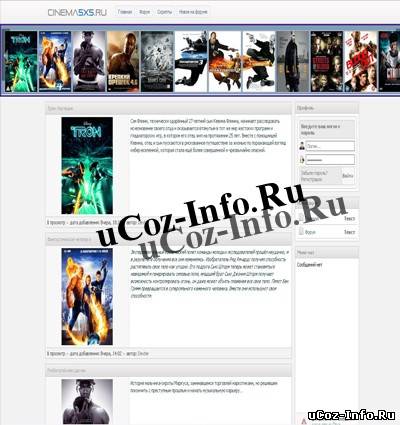Select the Transporter 3 poster in the carousel
This screenshot has height=425, width=400.
coord(191,61)
